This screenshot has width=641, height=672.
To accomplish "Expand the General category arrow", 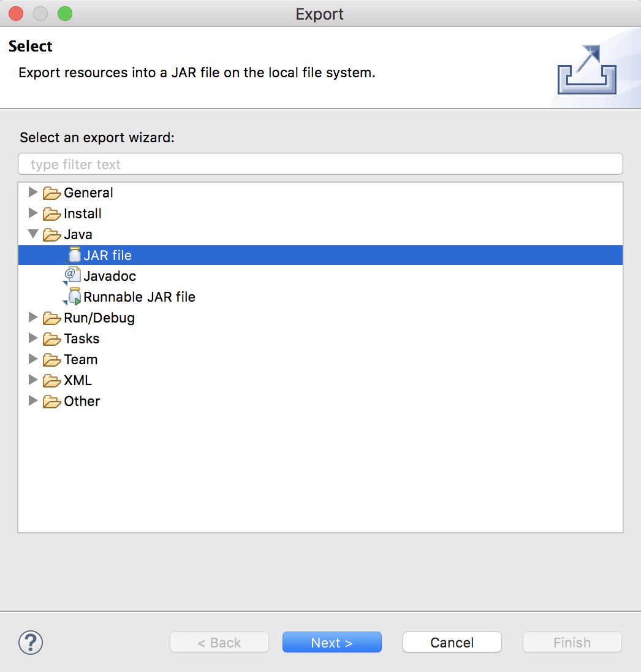I will pyautogui.click(x=33, y=193).
